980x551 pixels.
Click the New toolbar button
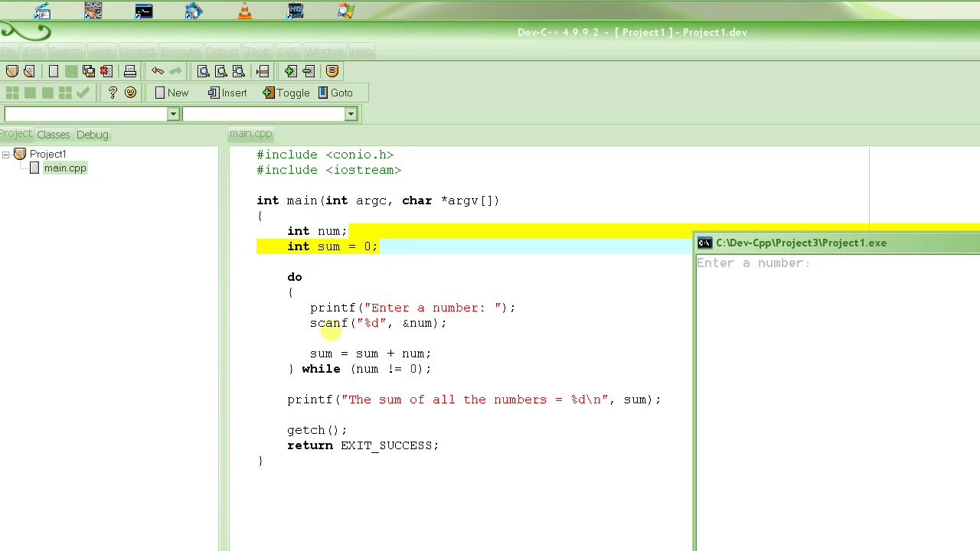click(x=171, y=93)
